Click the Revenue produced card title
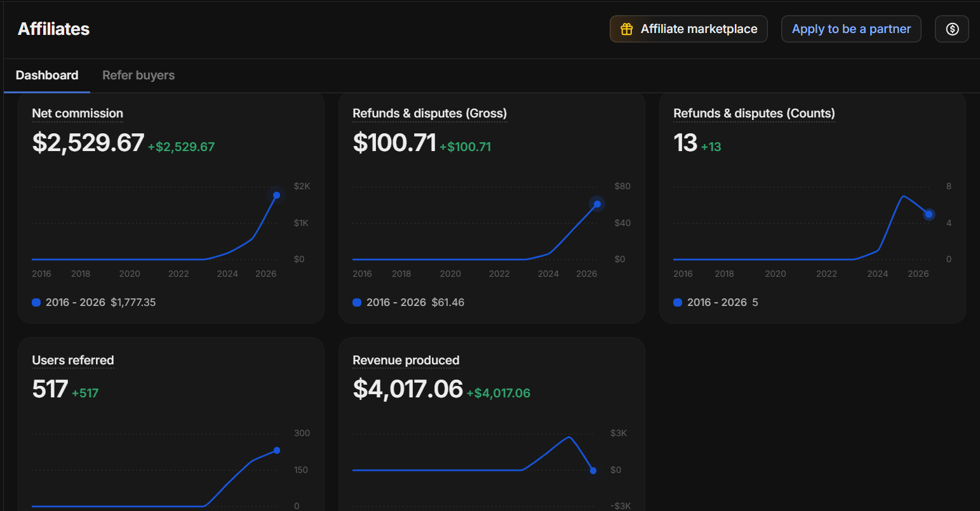 click(406, 361)
